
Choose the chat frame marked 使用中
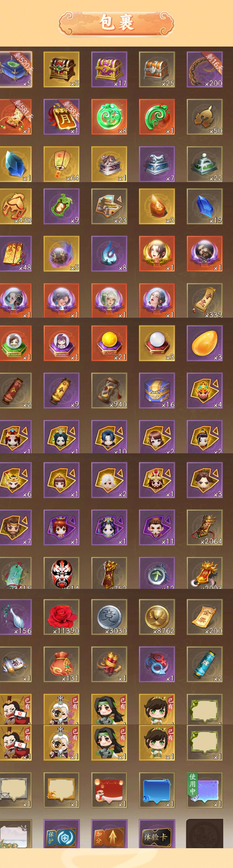coord(205,790)
